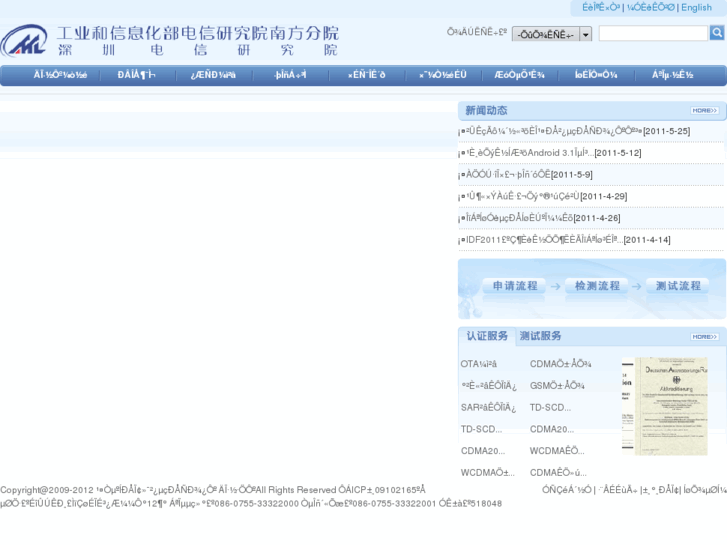Switch the site to English

point(696,7)
